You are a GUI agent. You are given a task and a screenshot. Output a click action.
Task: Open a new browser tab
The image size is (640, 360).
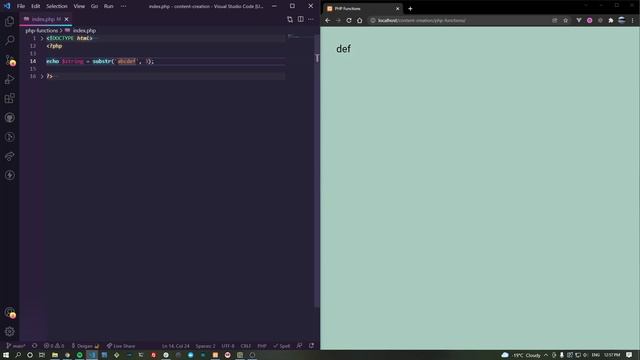410,9
